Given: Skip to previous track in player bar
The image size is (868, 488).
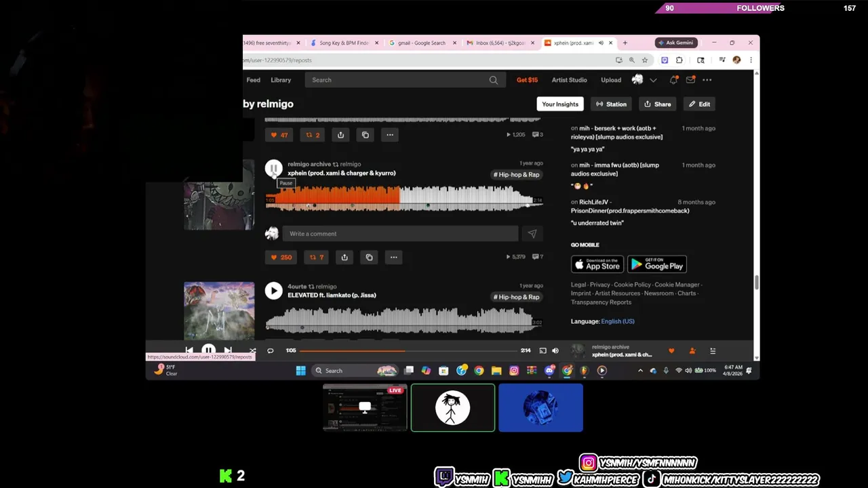Looking at the screenshot, I should click(x=189, y=350).
